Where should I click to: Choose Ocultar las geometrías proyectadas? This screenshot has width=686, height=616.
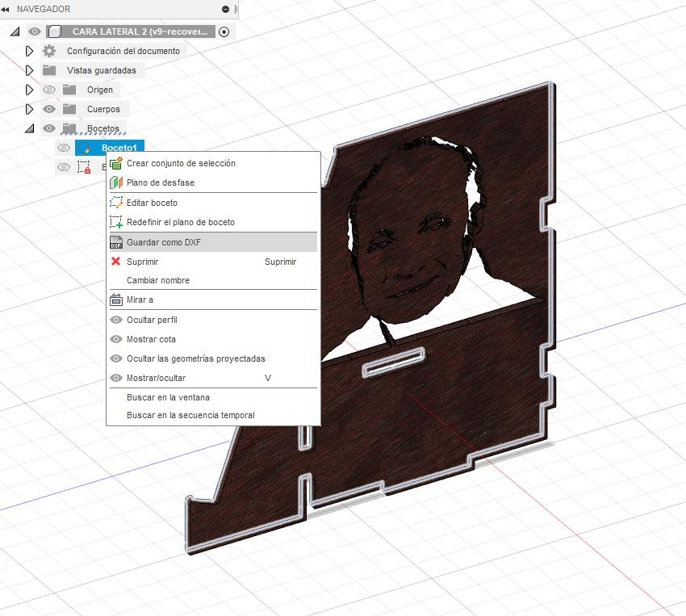click(x=214, y=358)
